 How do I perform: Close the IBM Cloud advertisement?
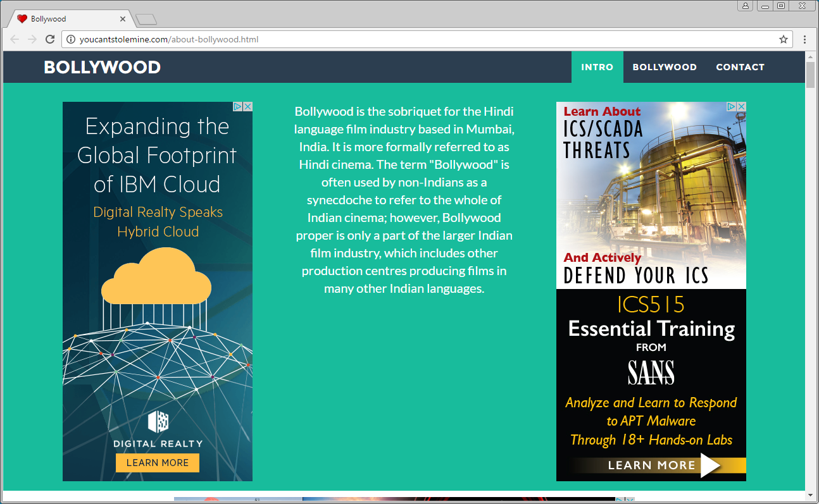click(x=247, y=106)
